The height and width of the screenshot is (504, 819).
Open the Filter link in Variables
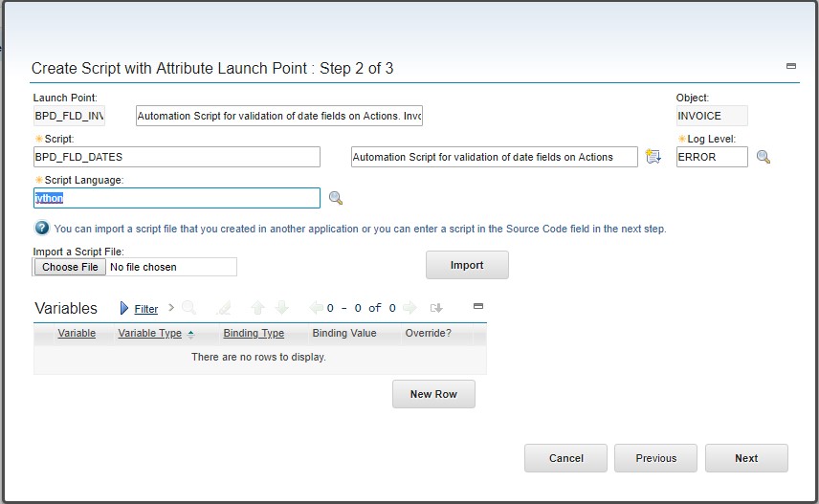click(x=145, y=309)
